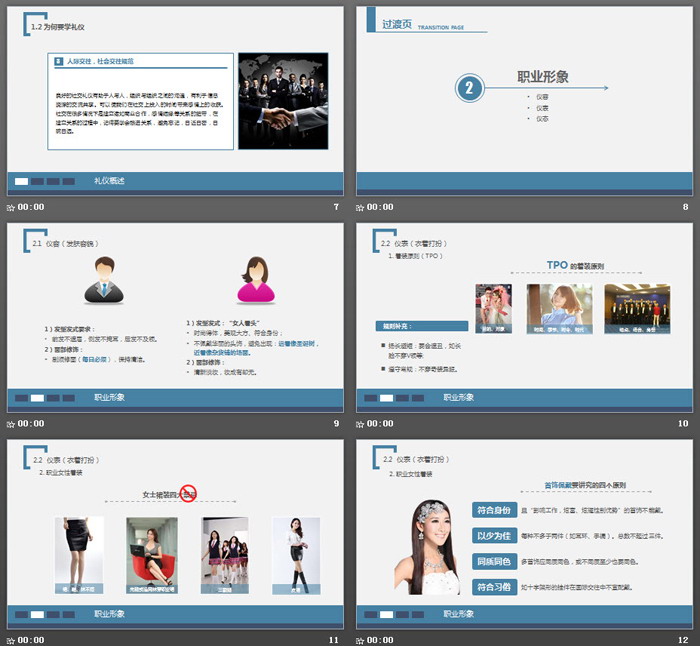The image size is (700, 646).
Task: Click the 00:00 timing under slide 12
Action: [381, 639]
